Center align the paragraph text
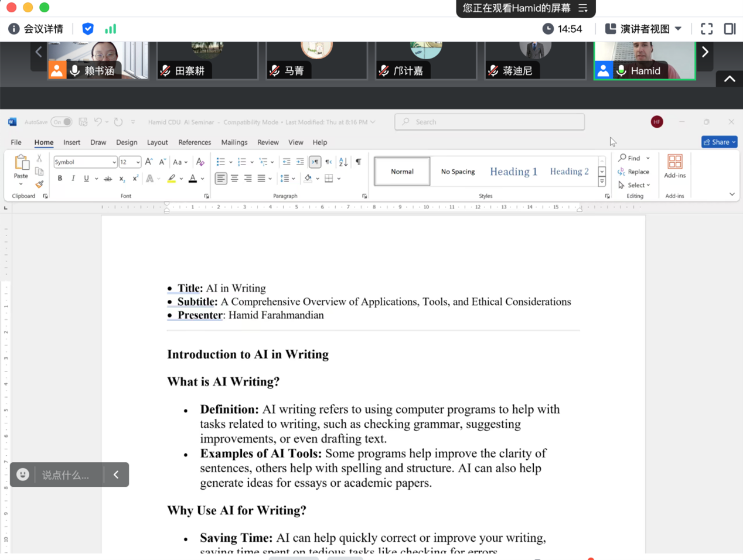The height and width of the screenshot is (560, 743). pos(234,179)
